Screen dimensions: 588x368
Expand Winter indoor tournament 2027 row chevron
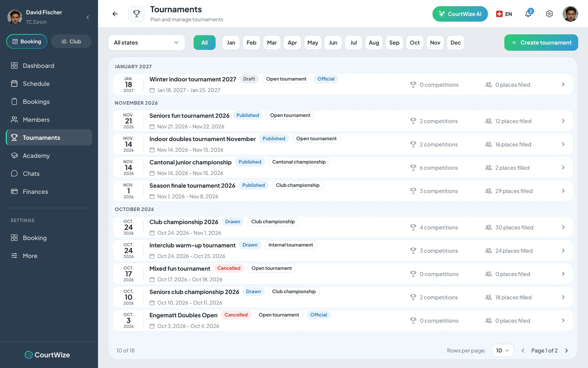(x=563, y=85)
